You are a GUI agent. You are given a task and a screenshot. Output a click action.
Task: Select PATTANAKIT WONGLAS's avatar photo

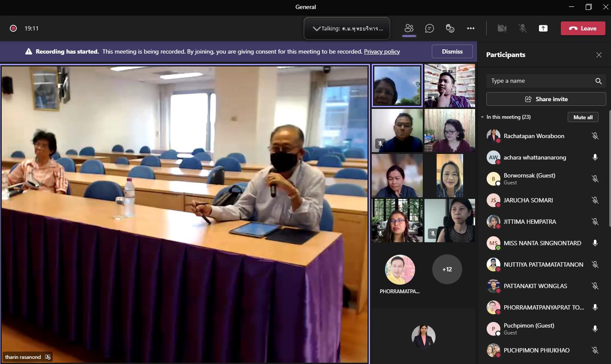494,286
